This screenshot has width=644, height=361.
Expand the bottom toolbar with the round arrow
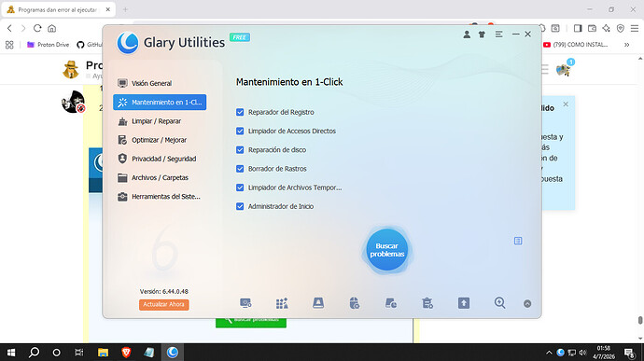click(x=527, y=303)
